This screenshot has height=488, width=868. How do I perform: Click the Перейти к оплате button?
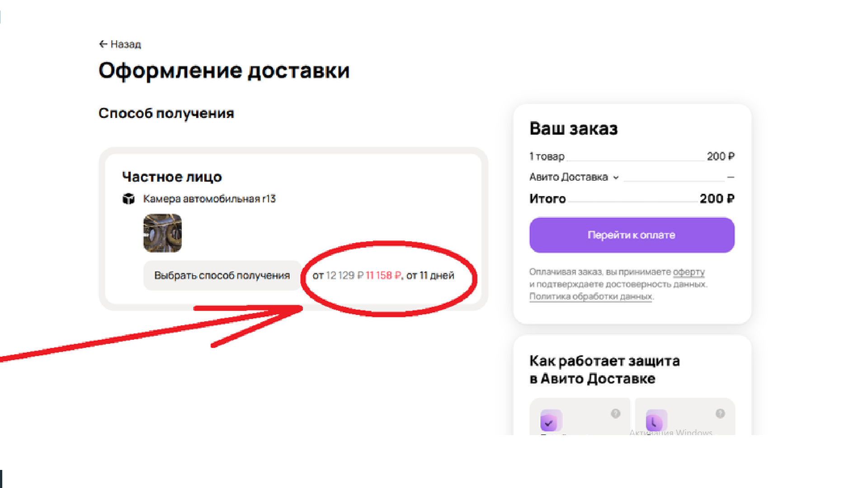pos(632,235)
